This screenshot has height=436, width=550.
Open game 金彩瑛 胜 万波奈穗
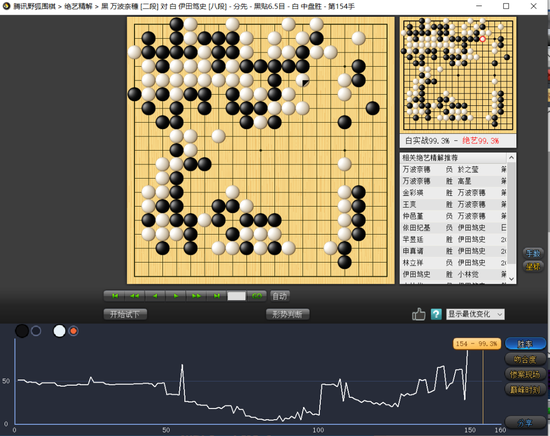[x=454, y=193]
